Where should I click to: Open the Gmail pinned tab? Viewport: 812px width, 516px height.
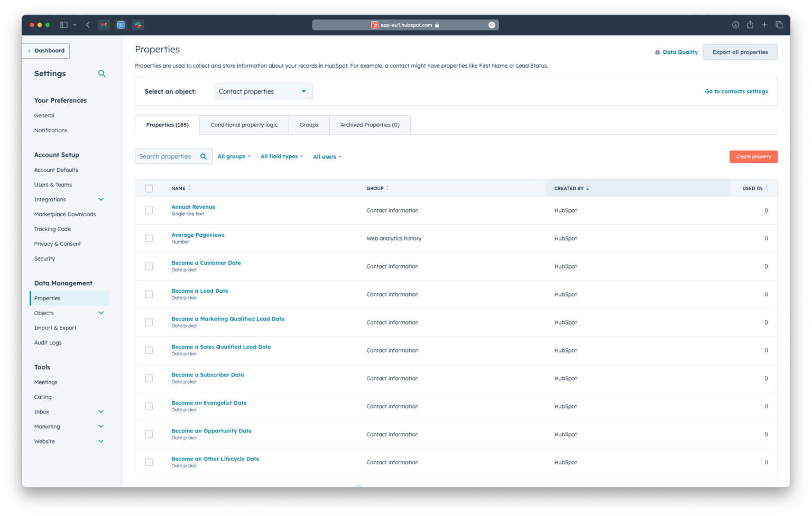104,24
